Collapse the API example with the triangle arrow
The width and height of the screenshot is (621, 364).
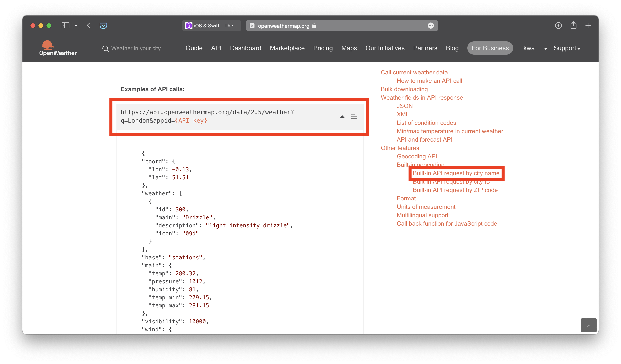pyautogui.click(x=342, y=117)
